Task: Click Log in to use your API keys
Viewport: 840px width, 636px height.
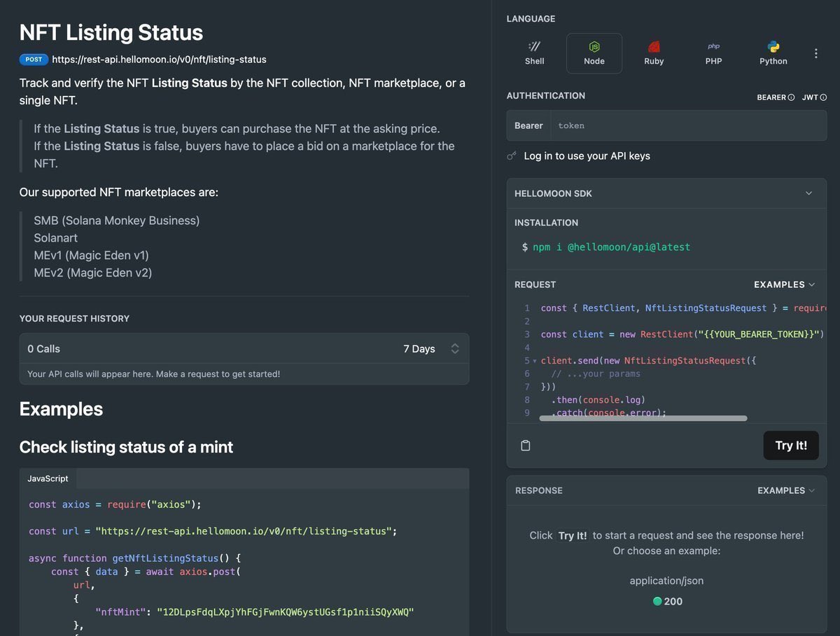Action: (x=587, y=156)
